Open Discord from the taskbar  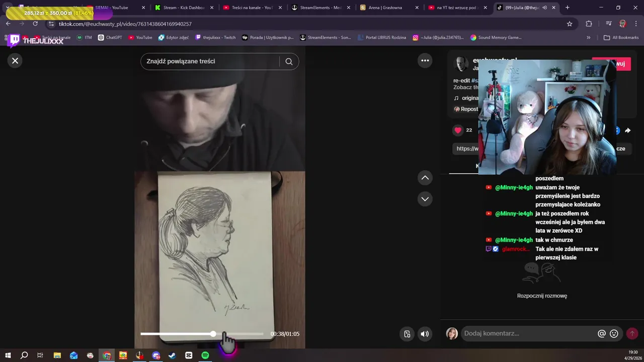(x=156, y=355)
